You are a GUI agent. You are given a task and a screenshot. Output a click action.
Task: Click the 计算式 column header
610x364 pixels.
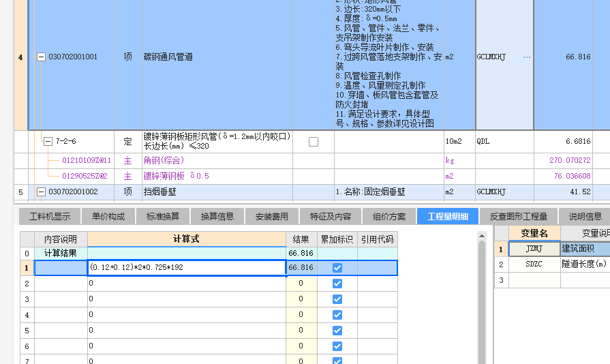click(x=187, y=239)
